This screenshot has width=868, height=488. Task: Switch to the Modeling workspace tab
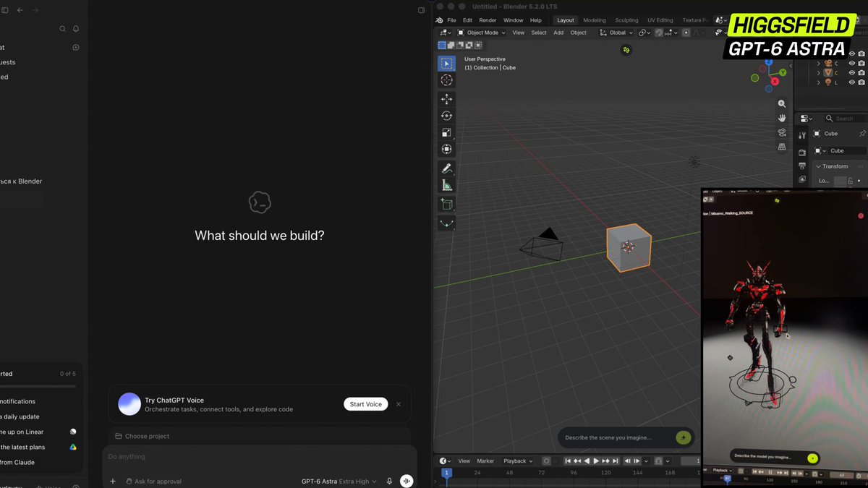(x=595, y=20)
